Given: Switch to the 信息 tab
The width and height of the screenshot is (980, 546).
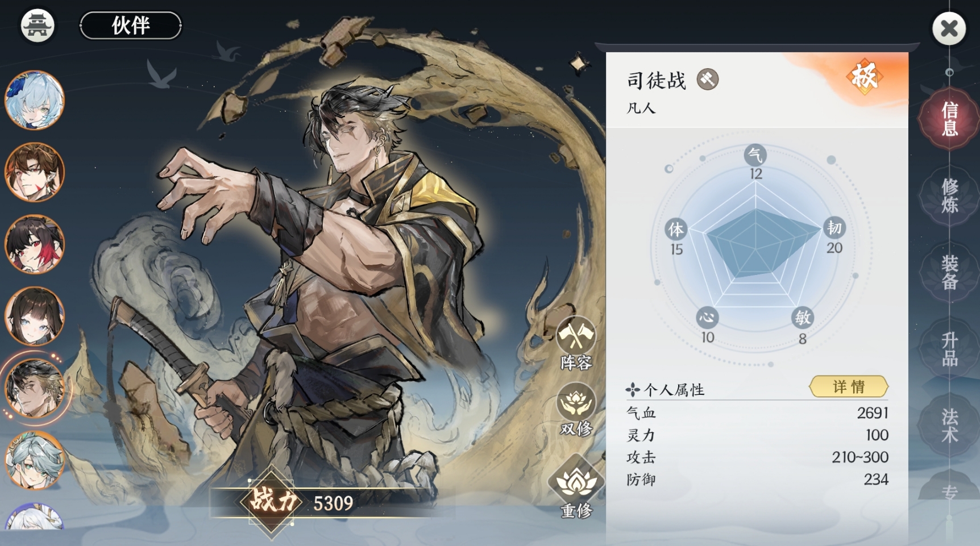Looking at the screenshot, I should 949,119.
